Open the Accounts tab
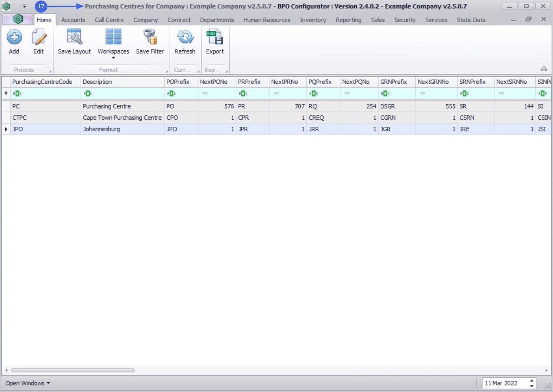Image resolution: width=553 pixels, height=392 pixels. [x=73, y=20]
